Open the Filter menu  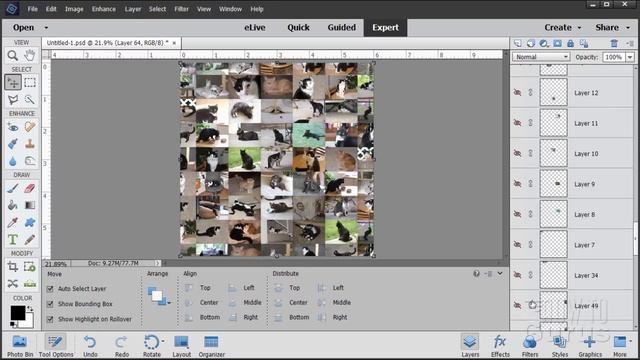[181, 9]
